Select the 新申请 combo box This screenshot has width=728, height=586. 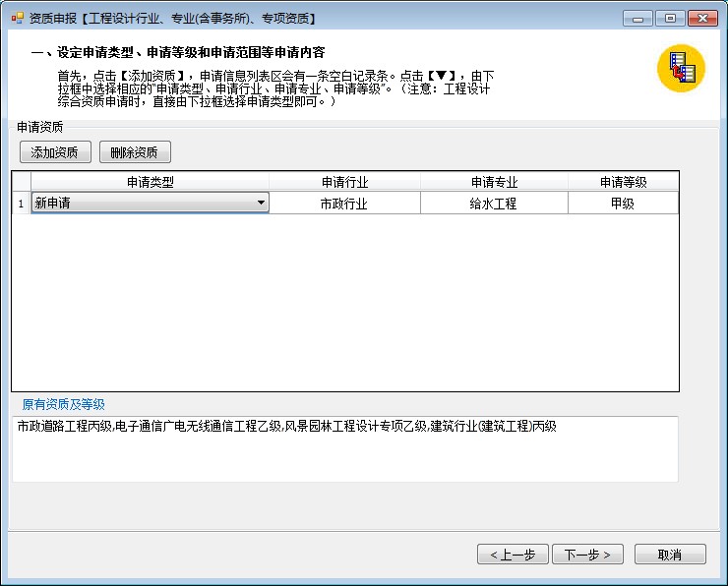coord(143,203)
